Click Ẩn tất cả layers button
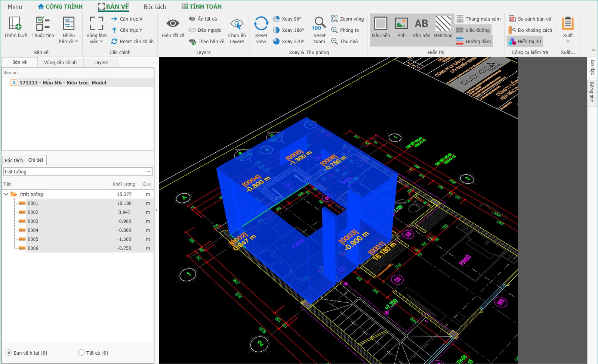598x364 pixels. 203,19
